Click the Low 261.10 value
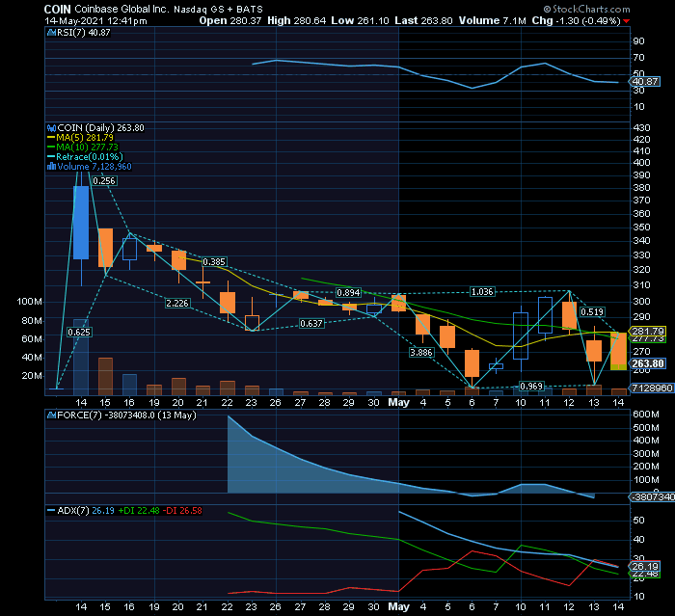The width and height of the screenshot is (675, 616). (360, 20)
